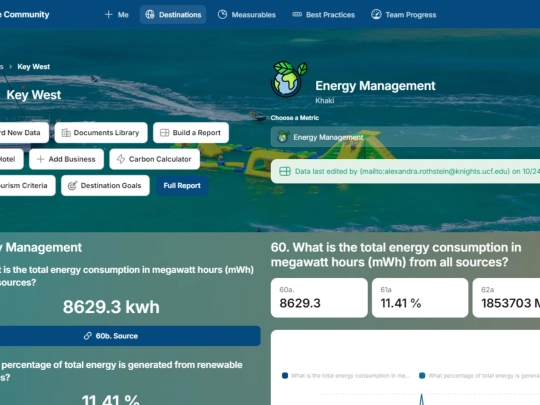
Task: Click the Energy Management earth leaf logo
Action: point(289,79)
